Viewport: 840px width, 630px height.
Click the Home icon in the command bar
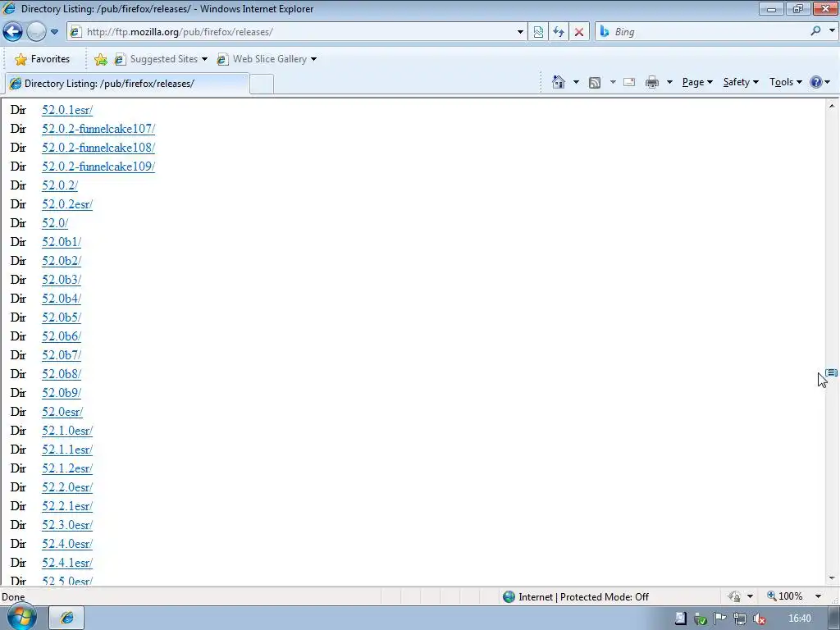click(558, 82)
